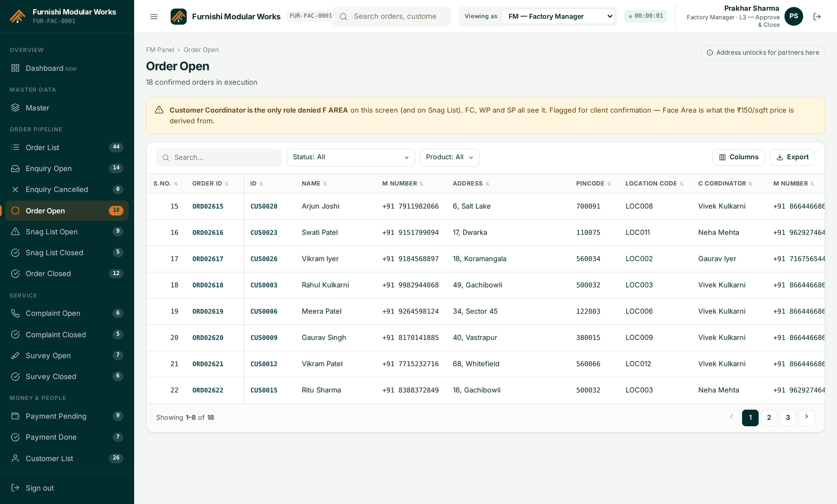Go to page 2

[x=769, y=418]
